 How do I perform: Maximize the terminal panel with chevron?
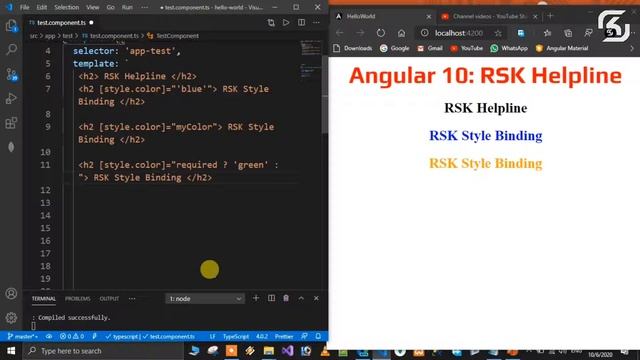click(301, 298)
